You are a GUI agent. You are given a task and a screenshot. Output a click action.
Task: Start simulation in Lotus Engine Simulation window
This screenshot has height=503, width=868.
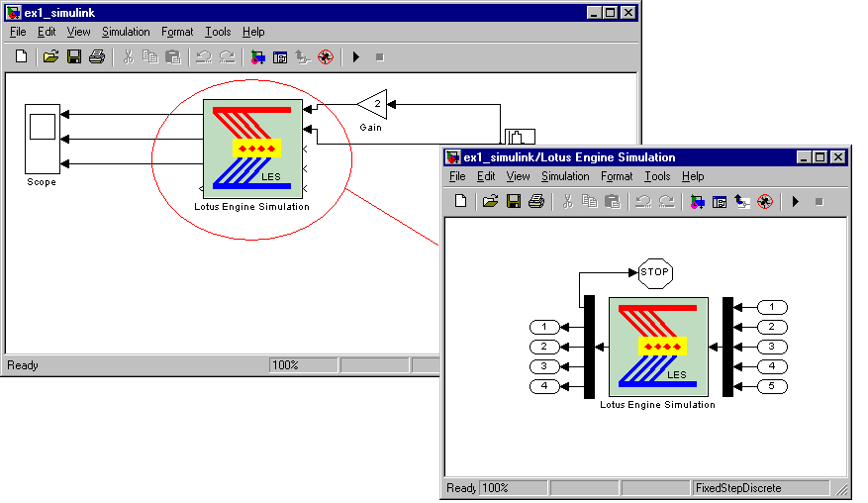point(796,202)
